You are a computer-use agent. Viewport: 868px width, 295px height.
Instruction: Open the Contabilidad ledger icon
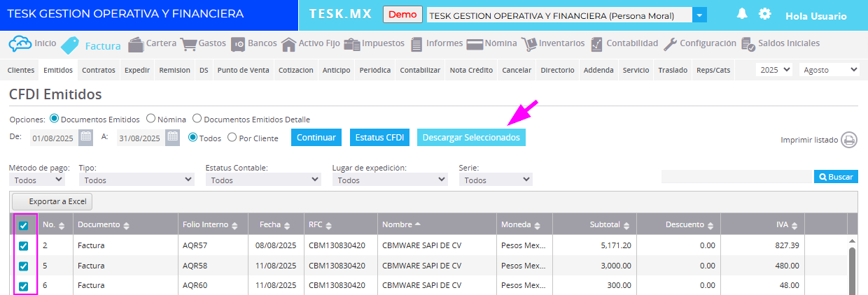pos(596,44)
